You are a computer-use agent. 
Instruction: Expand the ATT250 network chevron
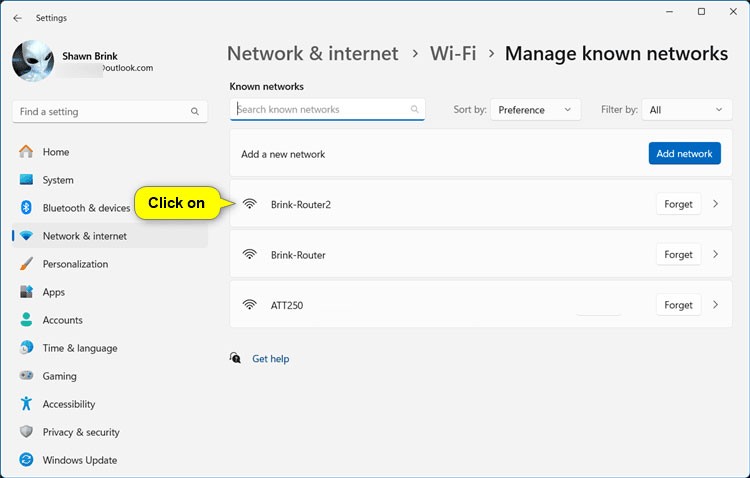pos(715,304)
